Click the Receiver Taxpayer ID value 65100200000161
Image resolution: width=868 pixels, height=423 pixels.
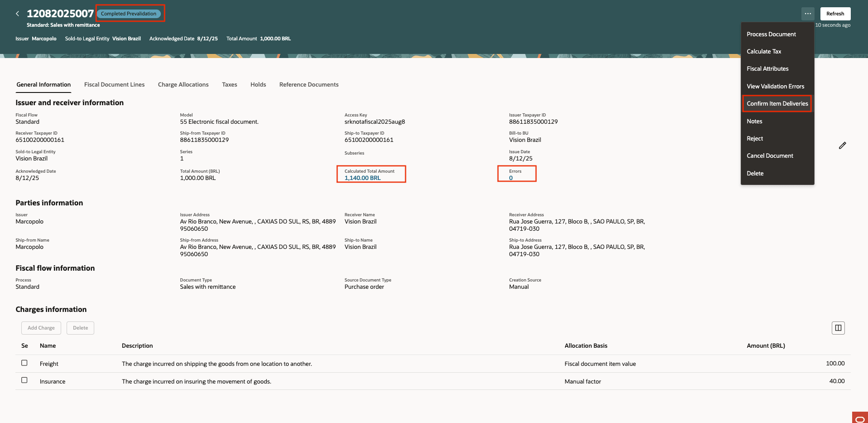pos(40,140)
